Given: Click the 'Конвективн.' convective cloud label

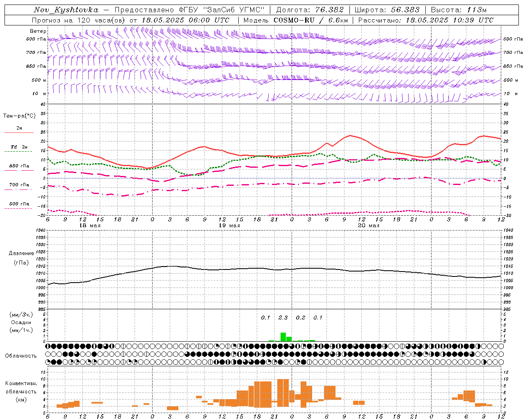Looking at the screenshot, I should coord(21,383).
